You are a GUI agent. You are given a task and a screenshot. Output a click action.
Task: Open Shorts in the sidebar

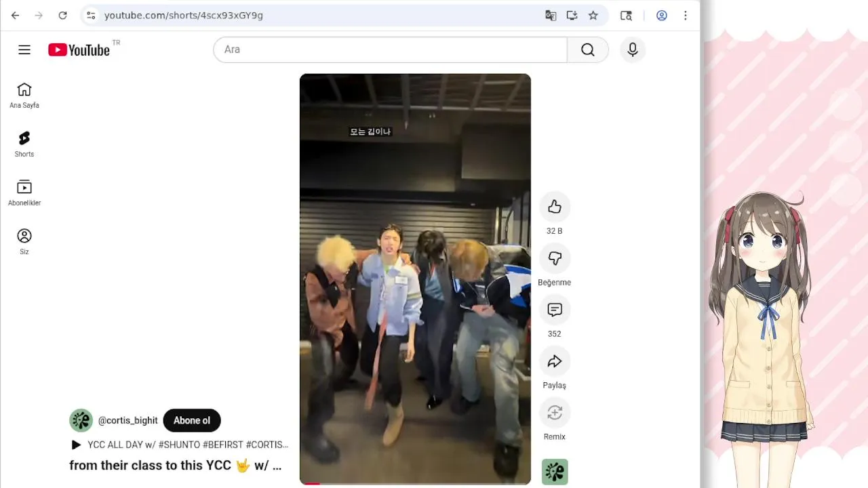click(x=24, y=144)
